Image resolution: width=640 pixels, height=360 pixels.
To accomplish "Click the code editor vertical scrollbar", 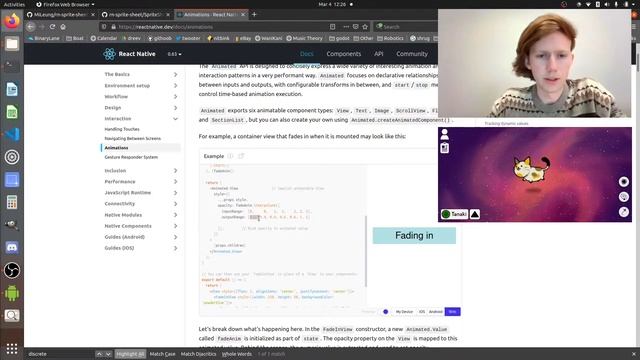I will pos(366,251).
